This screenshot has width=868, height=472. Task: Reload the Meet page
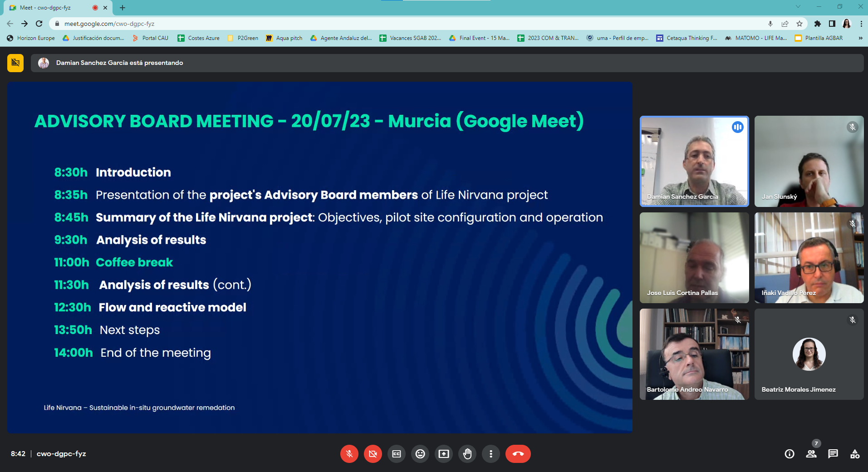click(39, 24)
